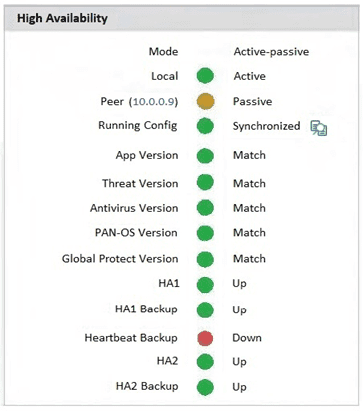Viewport: 363px width, 412px height.
Task: Click the sync-to-peer icon beside Synchronized
Action: [319, 128]
